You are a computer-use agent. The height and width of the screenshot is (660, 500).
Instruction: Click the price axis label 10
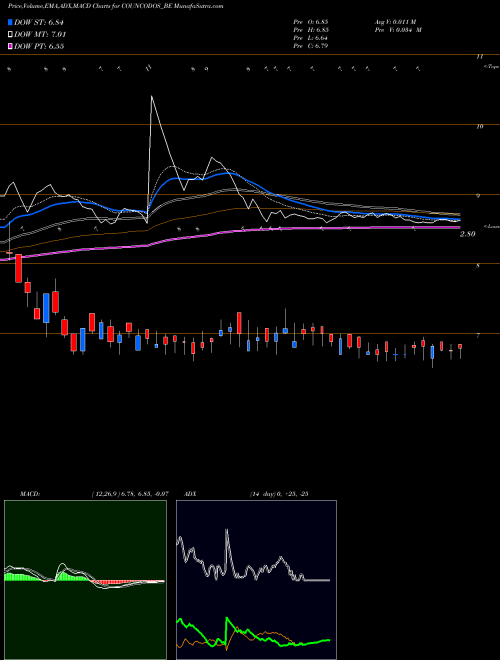[480, 126]
